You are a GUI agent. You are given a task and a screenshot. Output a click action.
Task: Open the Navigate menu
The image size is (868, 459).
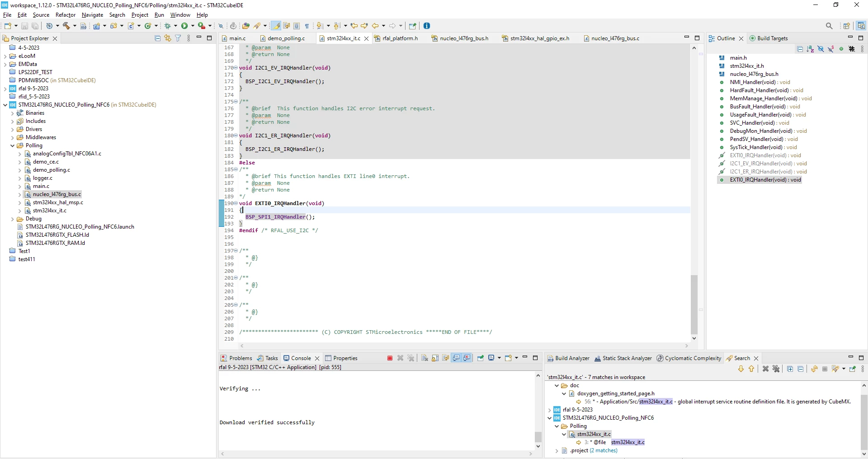click(x=93, y=15)
